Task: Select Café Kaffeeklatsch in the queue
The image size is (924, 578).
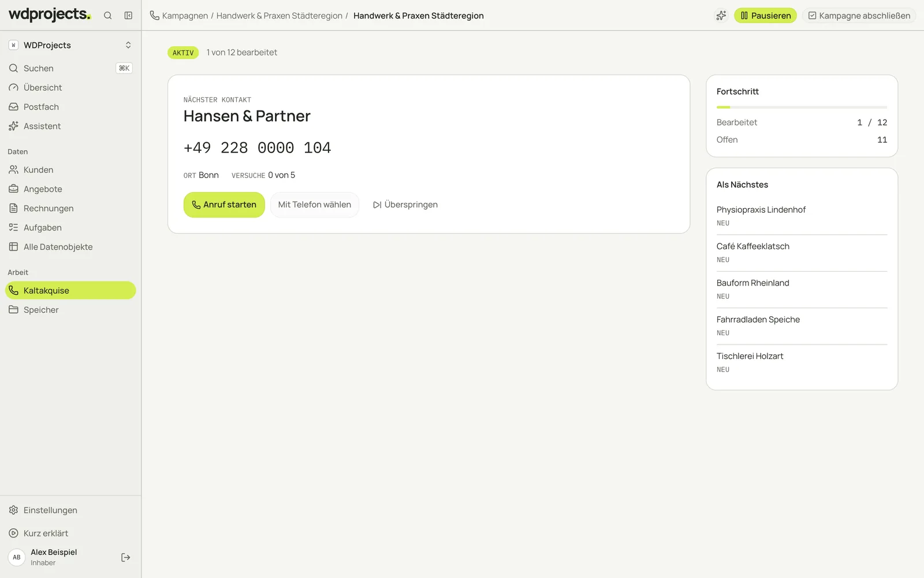Action: tap(802, 253)
